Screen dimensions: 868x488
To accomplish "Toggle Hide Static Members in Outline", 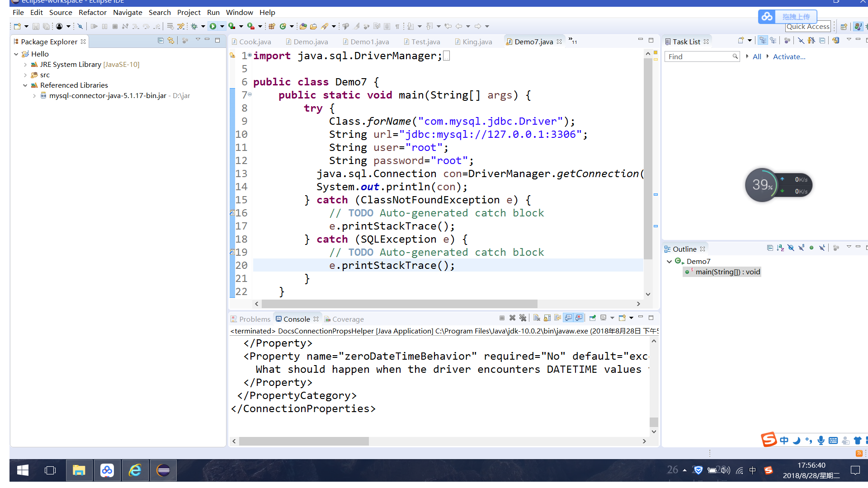I will (801, 248).
